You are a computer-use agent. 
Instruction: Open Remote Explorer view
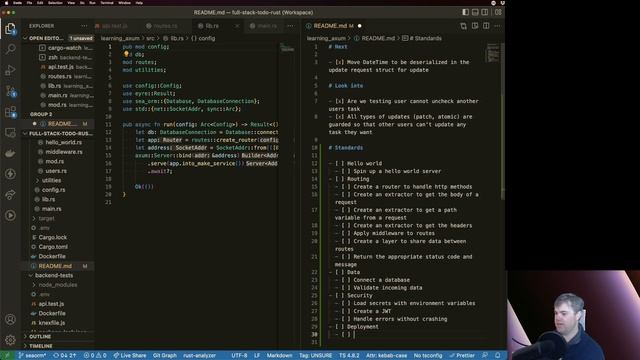click(x=10, y=132)
